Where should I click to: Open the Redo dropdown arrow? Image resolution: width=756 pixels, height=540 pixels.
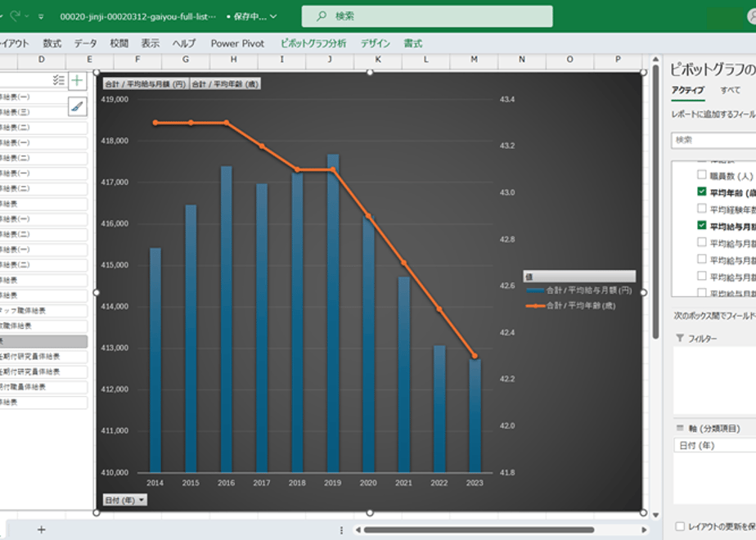coord(28,16)
